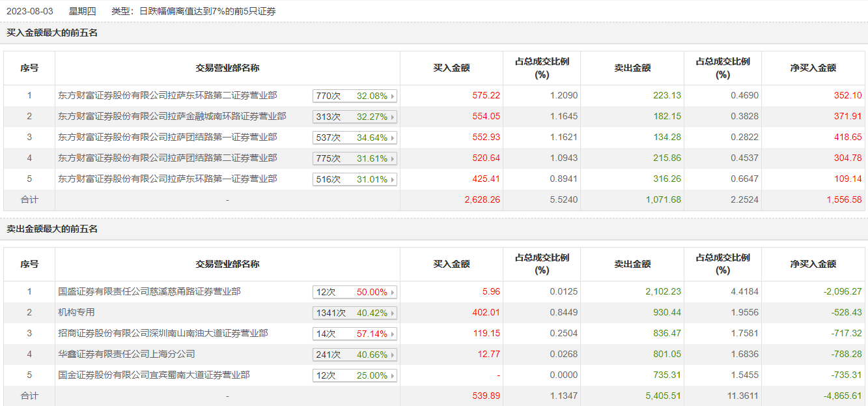Click net amount -528.43
This screenshot has height=406, width=868.
click(x=847, y=312)
